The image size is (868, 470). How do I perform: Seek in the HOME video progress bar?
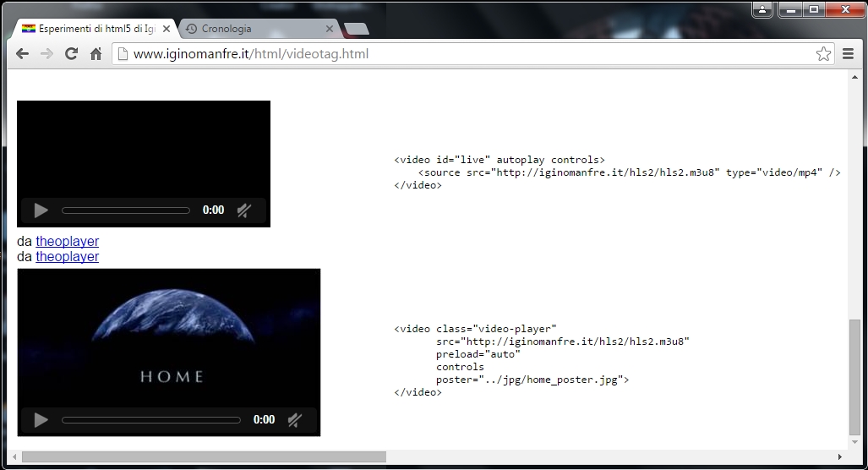151,420
